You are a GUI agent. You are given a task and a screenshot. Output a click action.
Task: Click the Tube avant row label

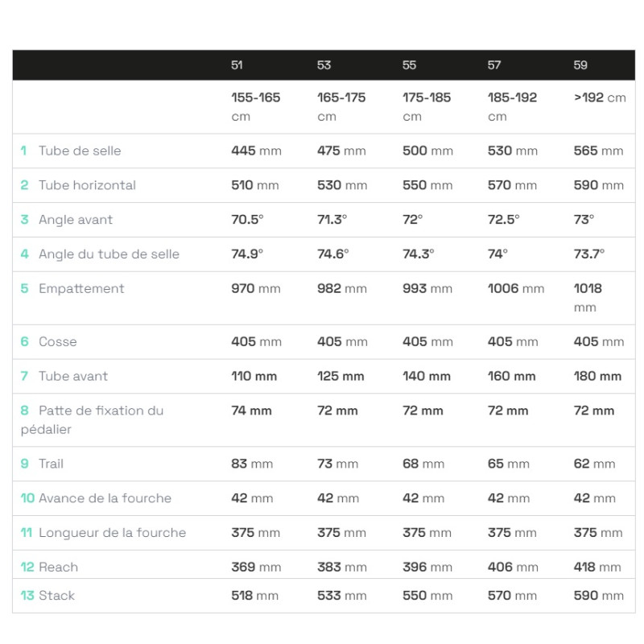pos(73,376)
